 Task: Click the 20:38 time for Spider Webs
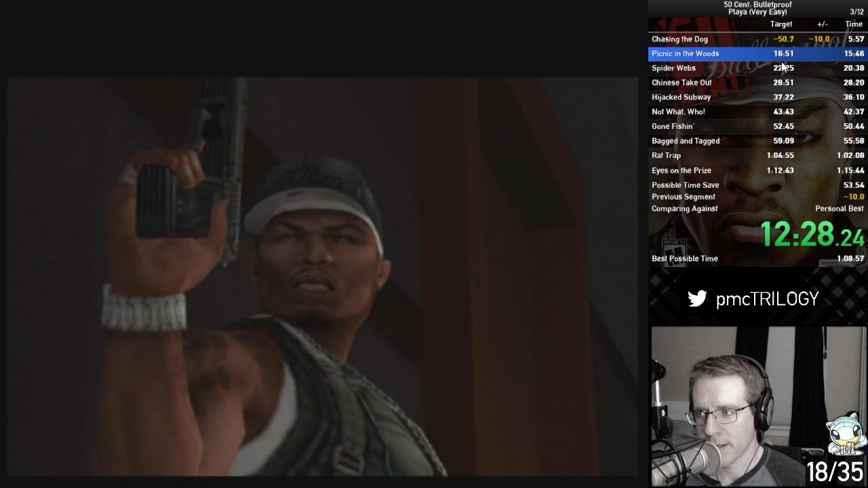click(x=854, y=68)
